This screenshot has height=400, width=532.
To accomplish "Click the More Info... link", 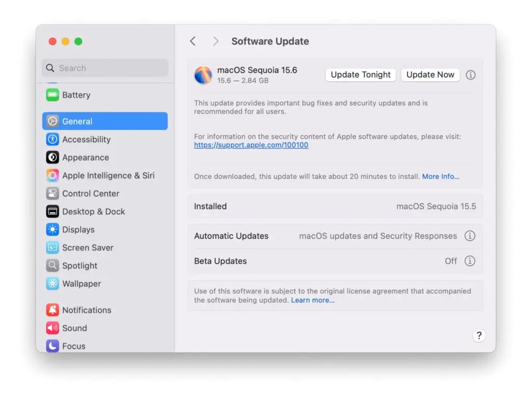I will point(441,176).
